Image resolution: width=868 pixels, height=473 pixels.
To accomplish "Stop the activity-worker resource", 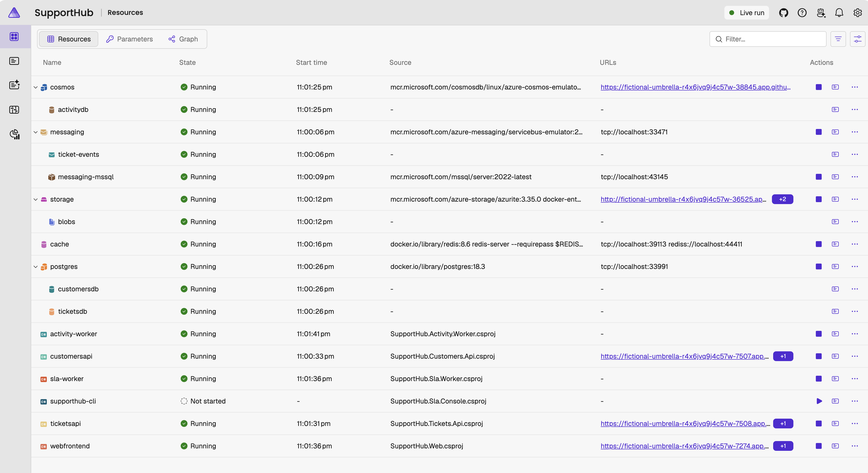I will click(819, 334).
